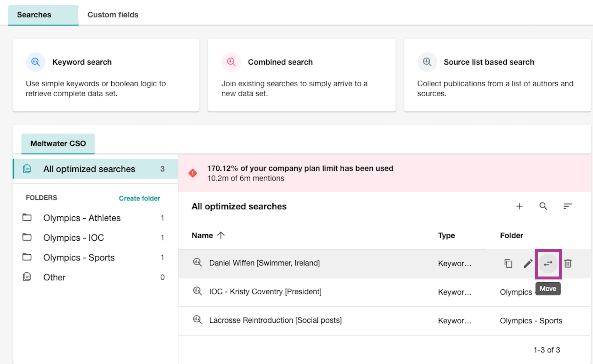Toggle Name column sort arrow
Viewport: 593px width, 364px height.
pyautogui.click(x=221, y=235)
